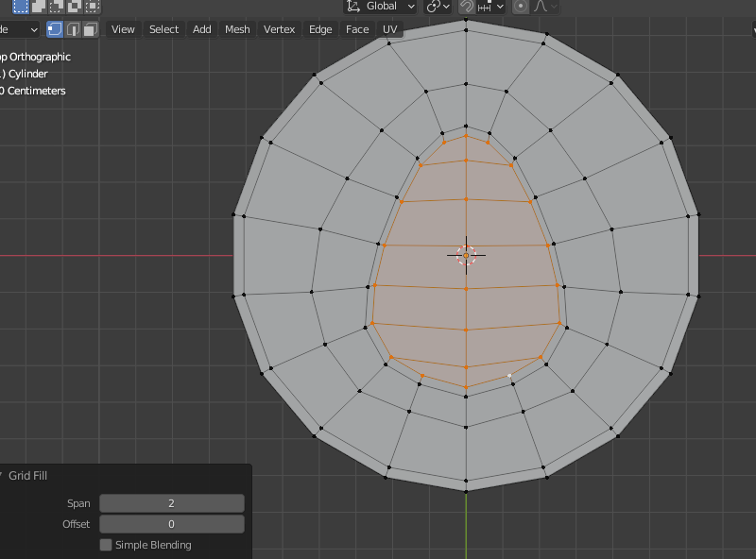
Task: Click the Span value field
Action: (172, 503)
